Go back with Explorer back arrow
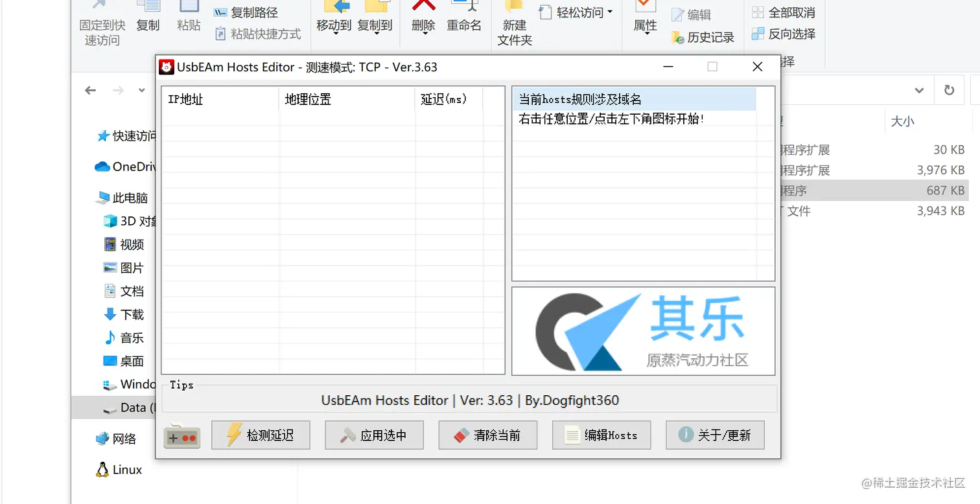This screenshot has height=504, width=980. point(91,90)
